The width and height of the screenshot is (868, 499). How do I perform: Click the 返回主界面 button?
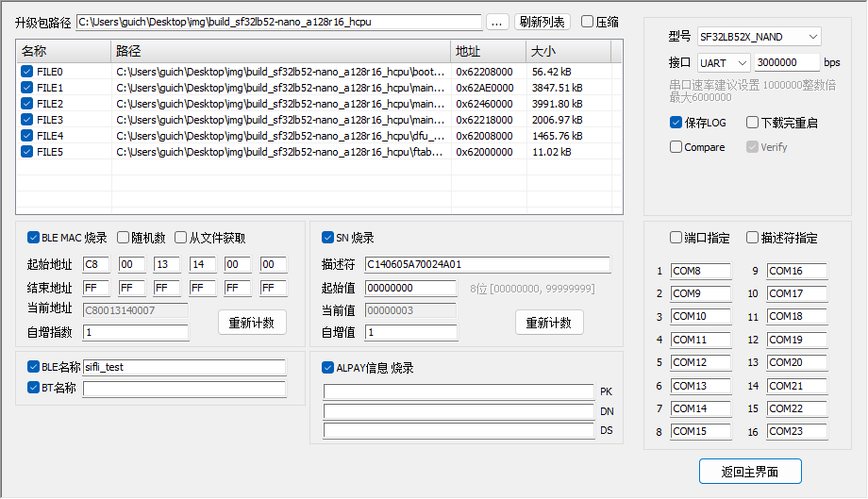point(750,472)
